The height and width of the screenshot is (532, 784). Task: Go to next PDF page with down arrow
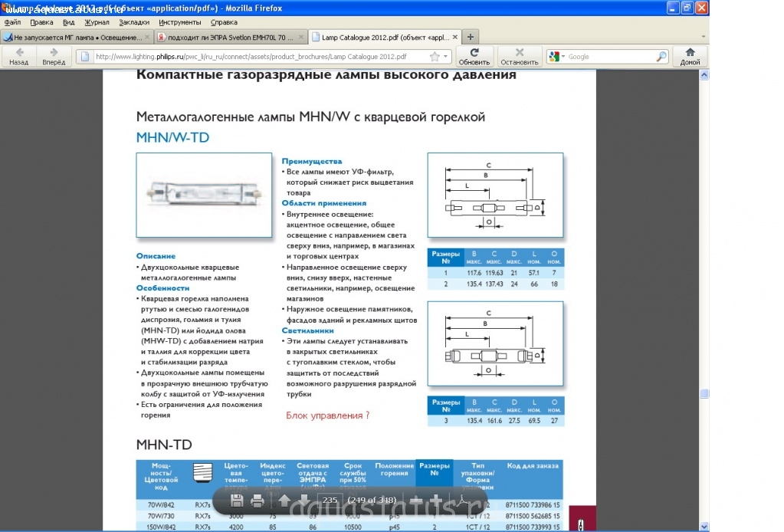[x=304, y=500]
